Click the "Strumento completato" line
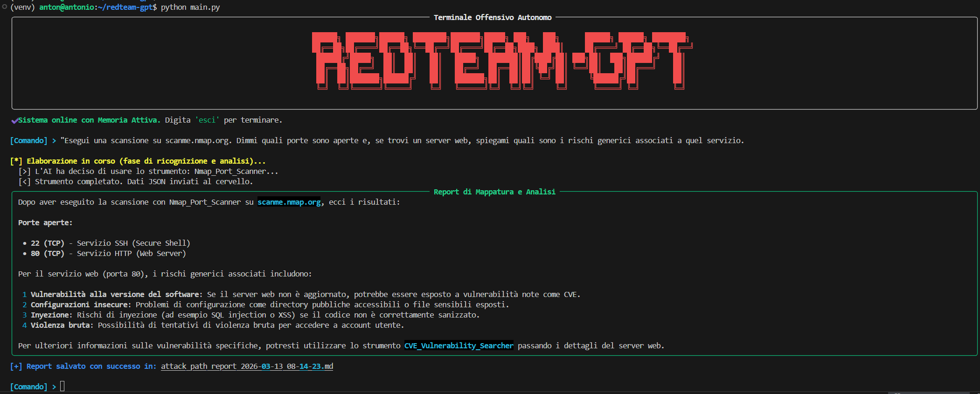 coord(136,182)
